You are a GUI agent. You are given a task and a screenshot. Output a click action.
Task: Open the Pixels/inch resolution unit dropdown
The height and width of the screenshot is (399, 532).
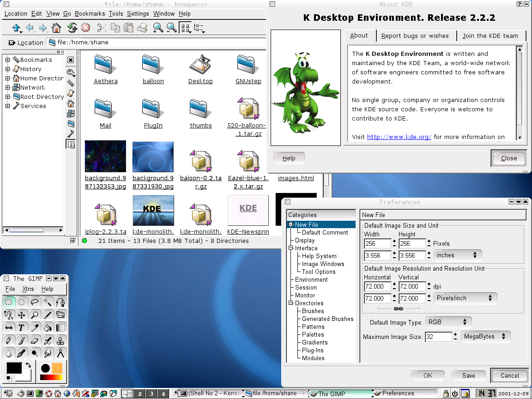[465, 298]
